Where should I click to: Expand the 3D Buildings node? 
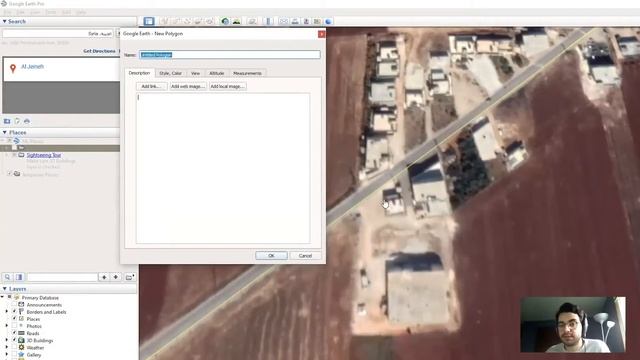pos(7,340)
